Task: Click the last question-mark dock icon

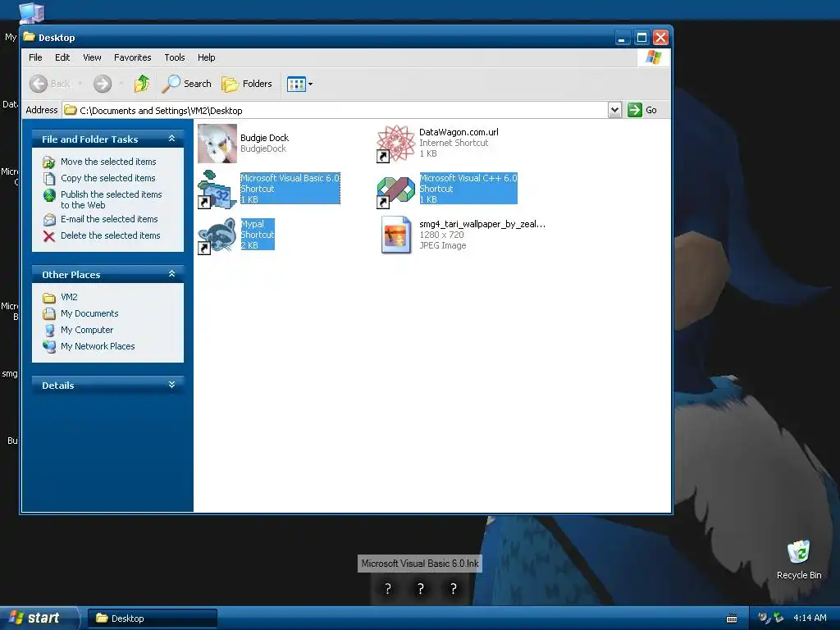Action: (453, 589)
